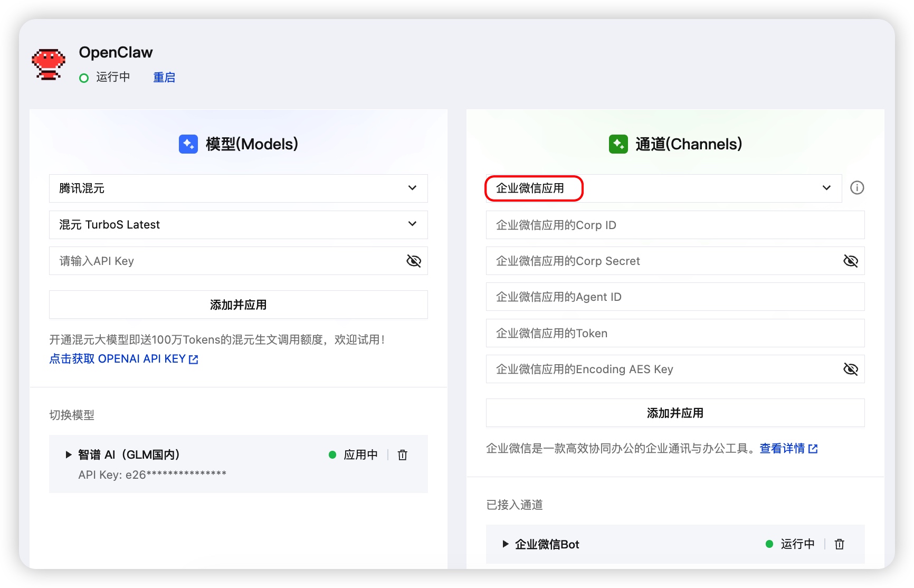The height and width of the screenshot is (588, 914).
Task: Open the 腾讯混元 provider dropdown
Action: [x=239, y=188]
